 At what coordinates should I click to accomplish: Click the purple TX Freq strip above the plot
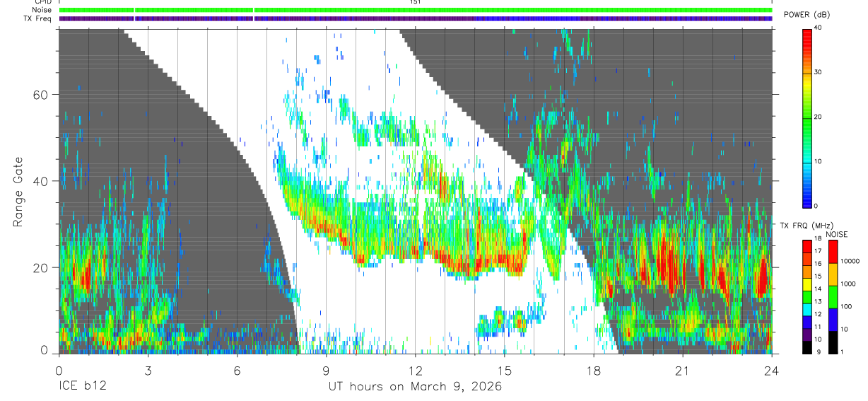pos(416,18)
